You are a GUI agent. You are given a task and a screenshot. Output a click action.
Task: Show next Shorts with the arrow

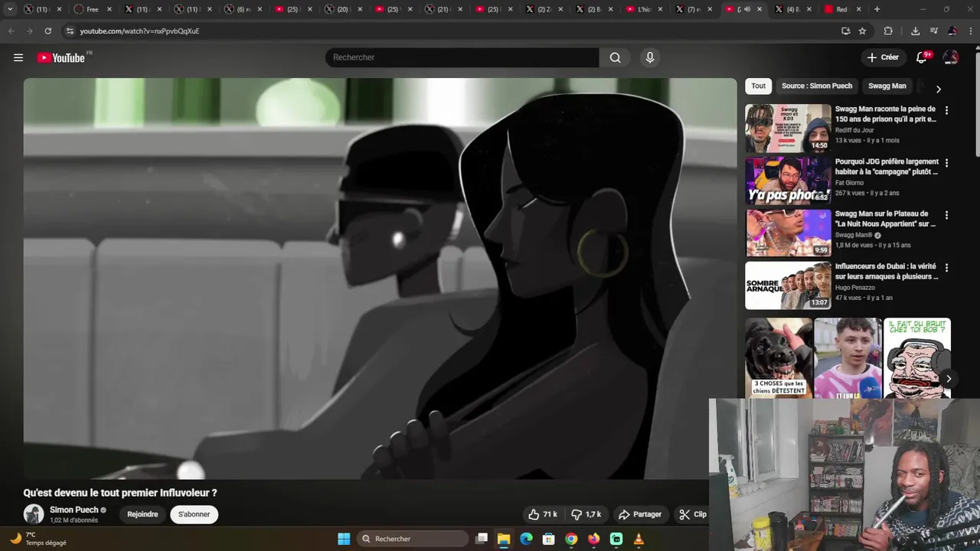coord(948,379)
